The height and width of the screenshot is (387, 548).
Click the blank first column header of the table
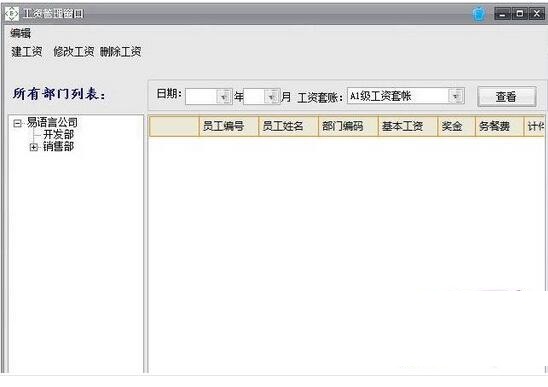tap(174, 126)
